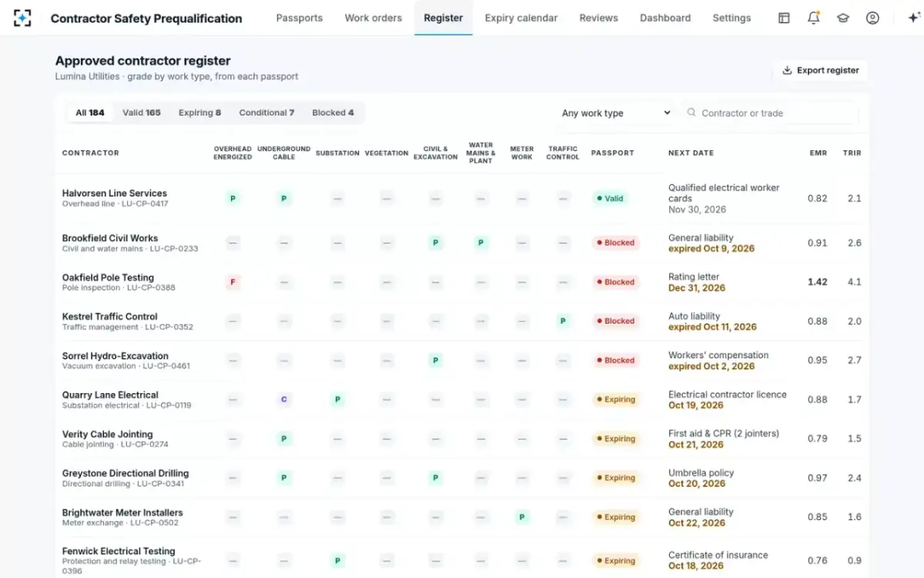Show All 184 contractors filter

pos(90,113)
